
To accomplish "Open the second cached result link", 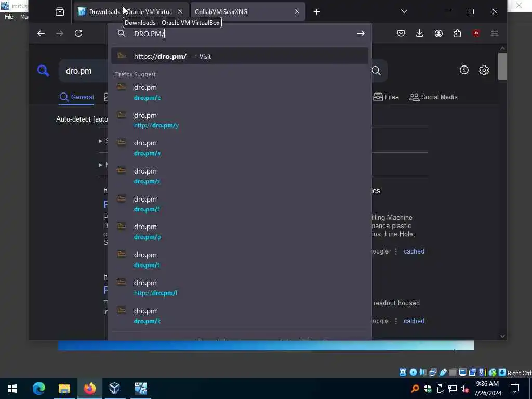I will pos(414,321).
